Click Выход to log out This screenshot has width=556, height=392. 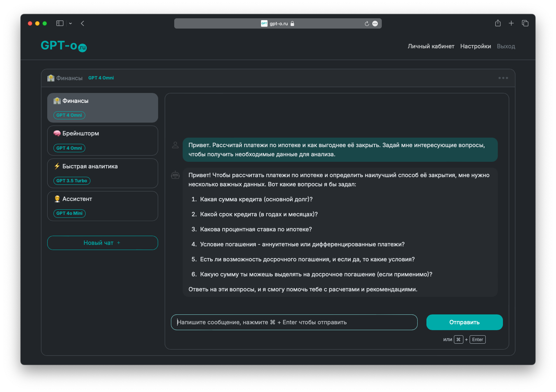(506, 46)
